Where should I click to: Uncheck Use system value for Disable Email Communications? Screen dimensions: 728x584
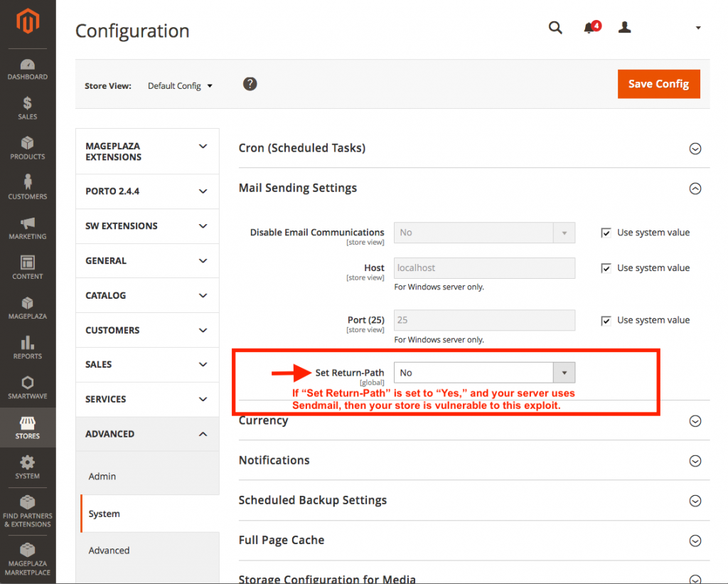(606, 232)
